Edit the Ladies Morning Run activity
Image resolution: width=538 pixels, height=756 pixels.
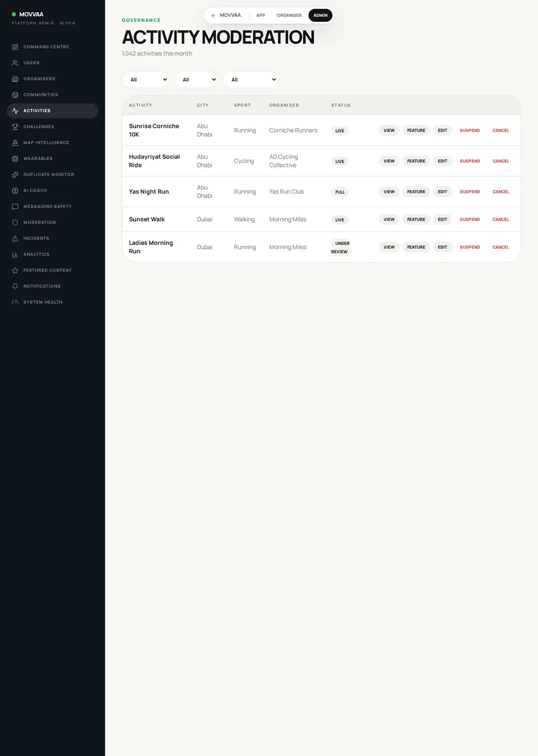coord(442,247)
